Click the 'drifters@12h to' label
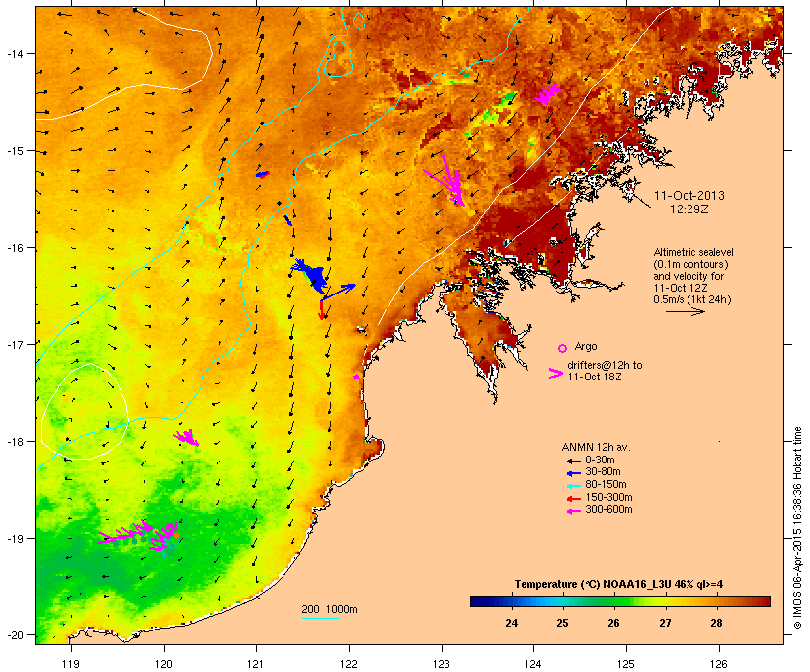Viewport: 810px width, 672px height. [605, 365]
